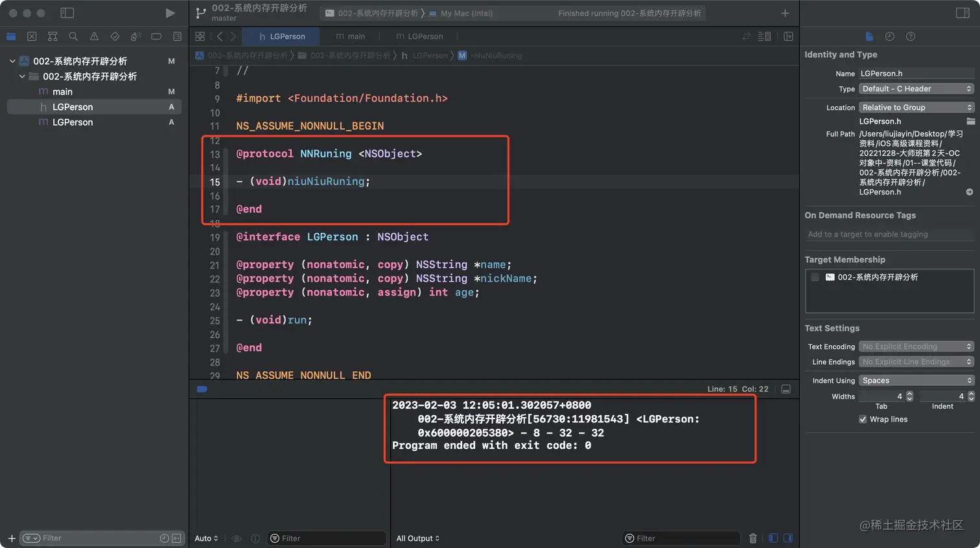Add an editor on the right
980x548 pixels.
[x=788, y=36]
